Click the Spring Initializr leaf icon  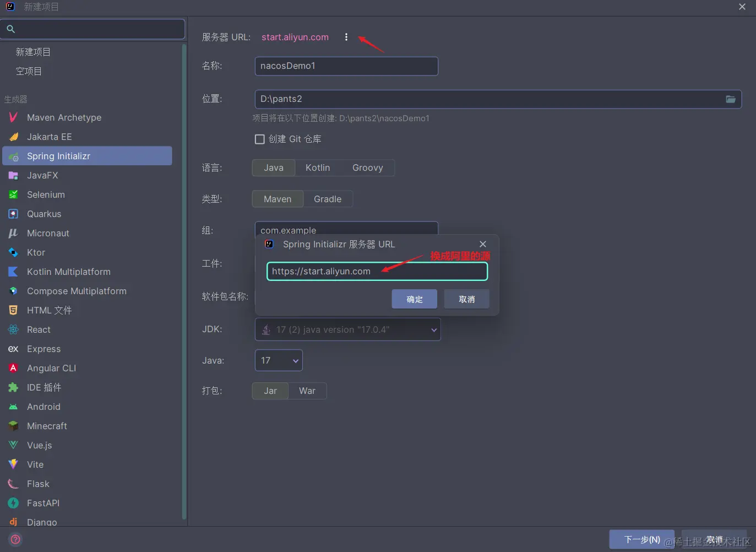pyautogui.click(x=13, y=156)
